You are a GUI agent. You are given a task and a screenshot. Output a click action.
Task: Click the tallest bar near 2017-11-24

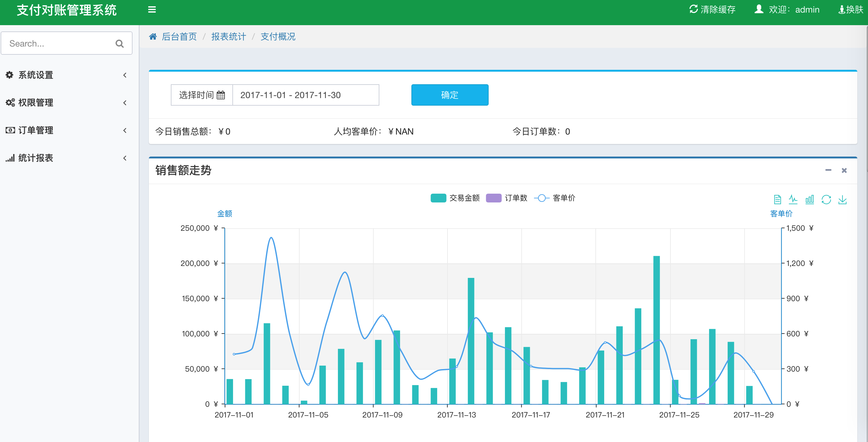click(x=656, y=330)
